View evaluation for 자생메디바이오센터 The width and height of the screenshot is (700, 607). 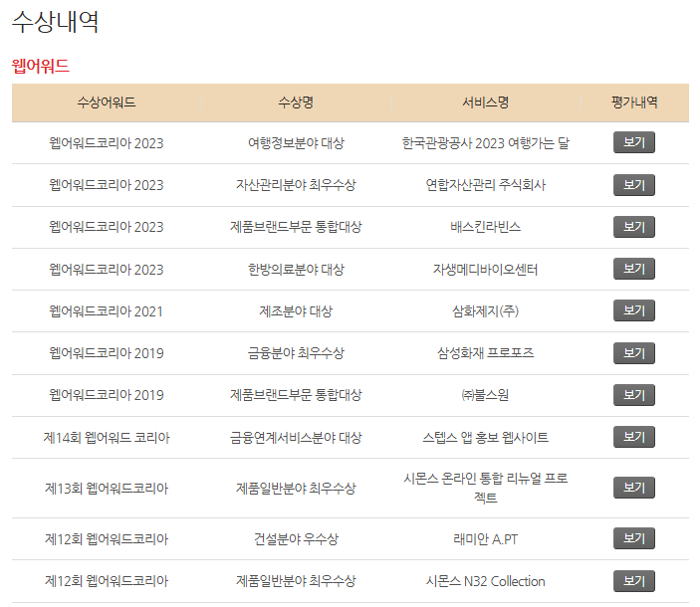pyautogui.click(x=634, y=269)
